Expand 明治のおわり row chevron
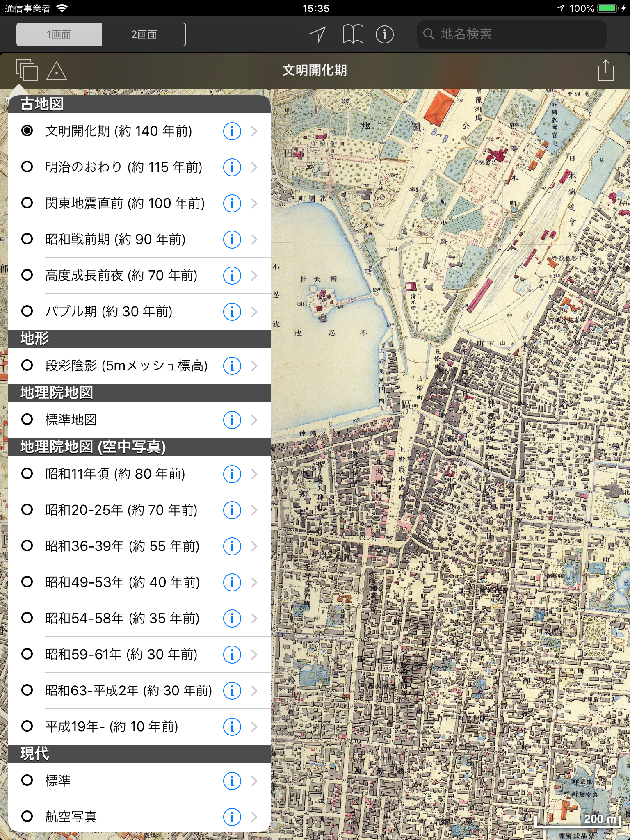The image size is (630, 840). 254,167
